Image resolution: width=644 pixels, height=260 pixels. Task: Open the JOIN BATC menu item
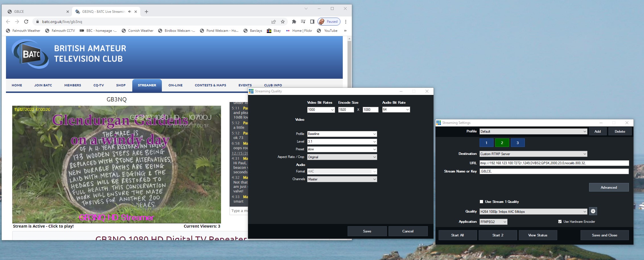[43, 85]
